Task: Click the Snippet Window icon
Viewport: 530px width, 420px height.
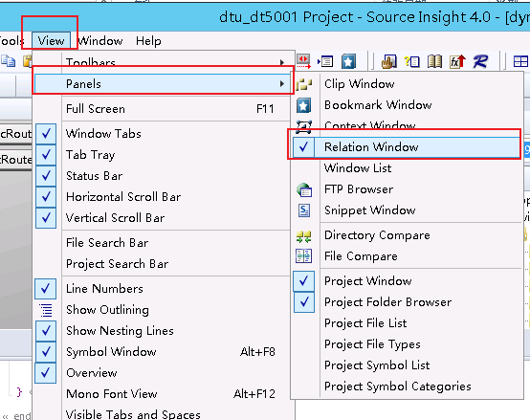Action: tap(304, 210)
